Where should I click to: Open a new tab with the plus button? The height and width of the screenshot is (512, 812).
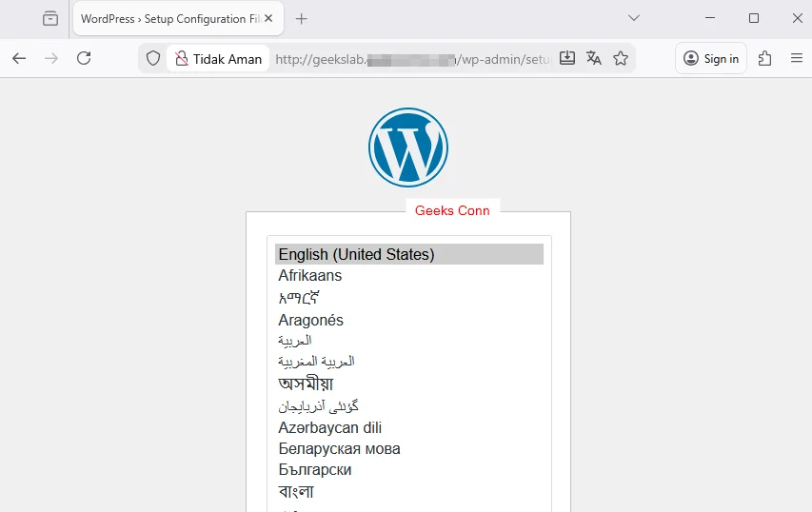[301, 19]
